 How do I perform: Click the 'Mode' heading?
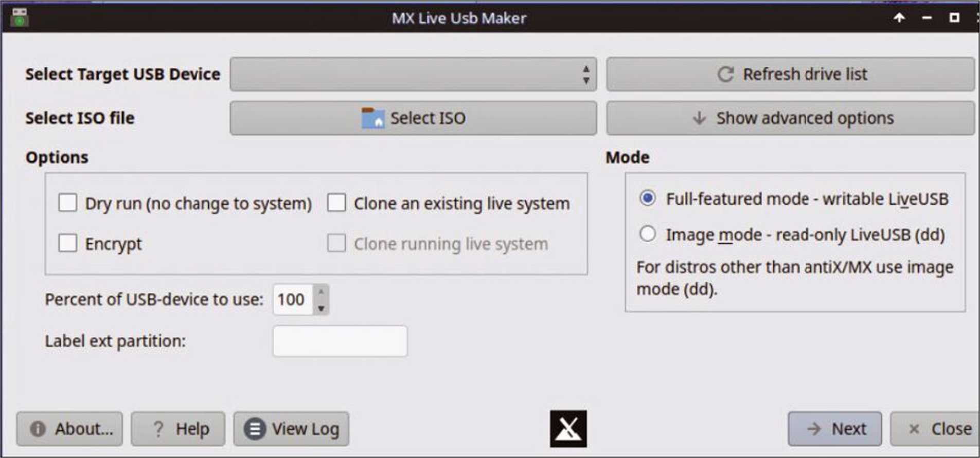point(627,157)
